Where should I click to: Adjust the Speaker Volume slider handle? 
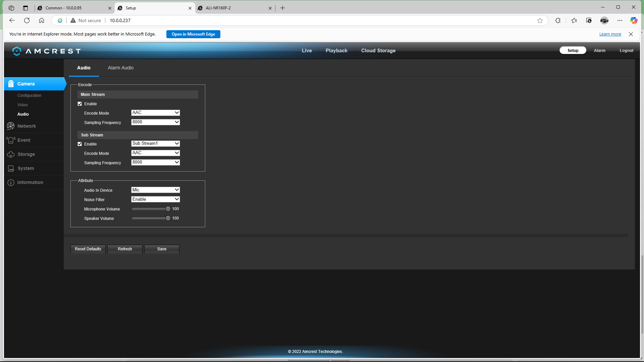click(168, 218)
